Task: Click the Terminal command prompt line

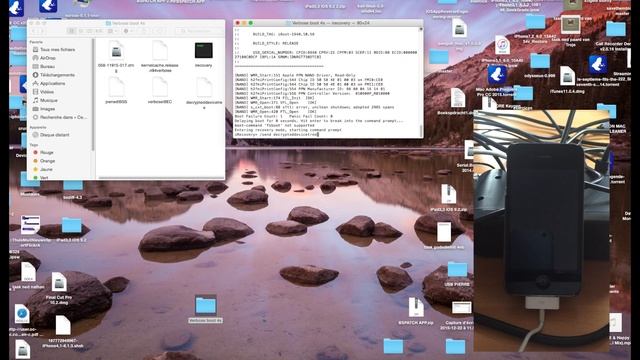Action: [x=276, y=134]
